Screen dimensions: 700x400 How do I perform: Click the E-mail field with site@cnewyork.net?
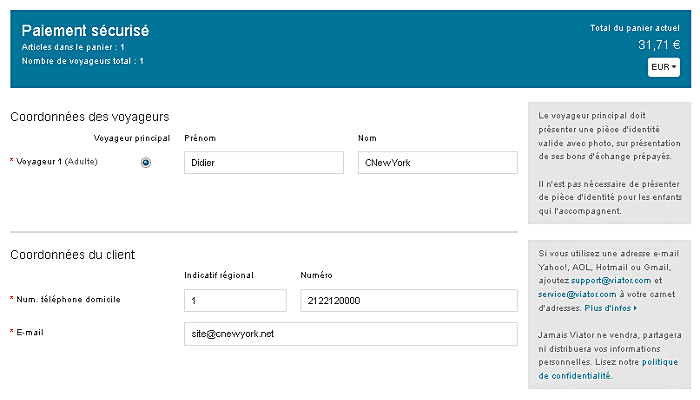351,334
